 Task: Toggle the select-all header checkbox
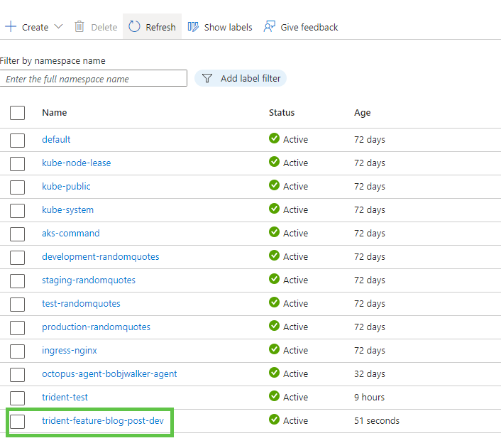[17, 113]
